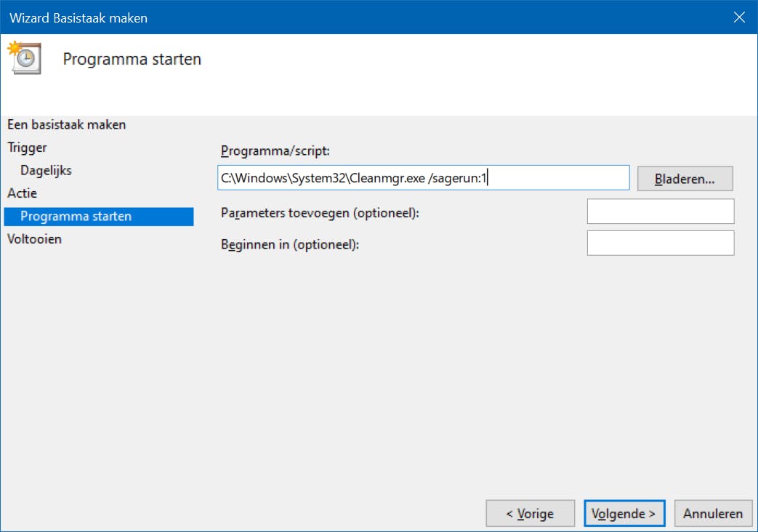Focus the Beginnen in input field
The height and width of the screenshot is (532, 758).
tap(660, 243)
